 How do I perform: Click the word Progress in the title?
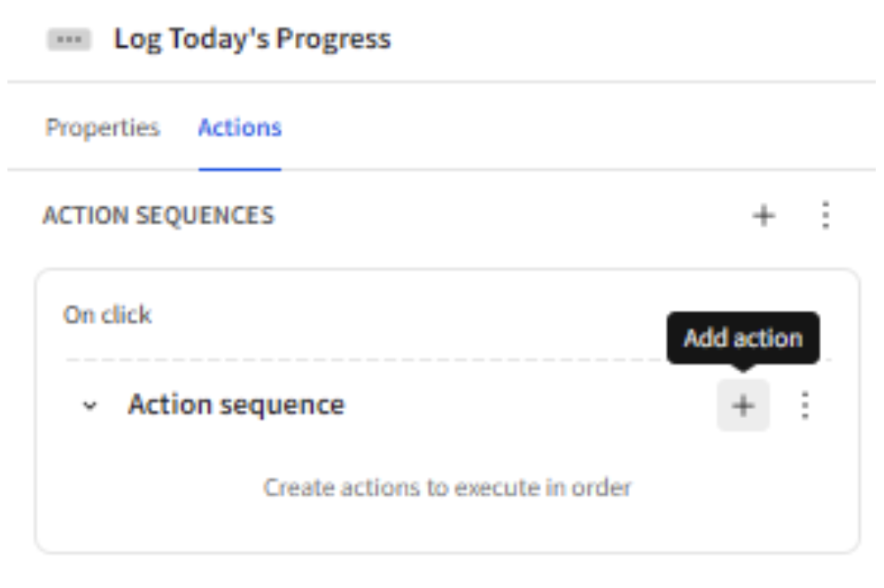point(333,40)
